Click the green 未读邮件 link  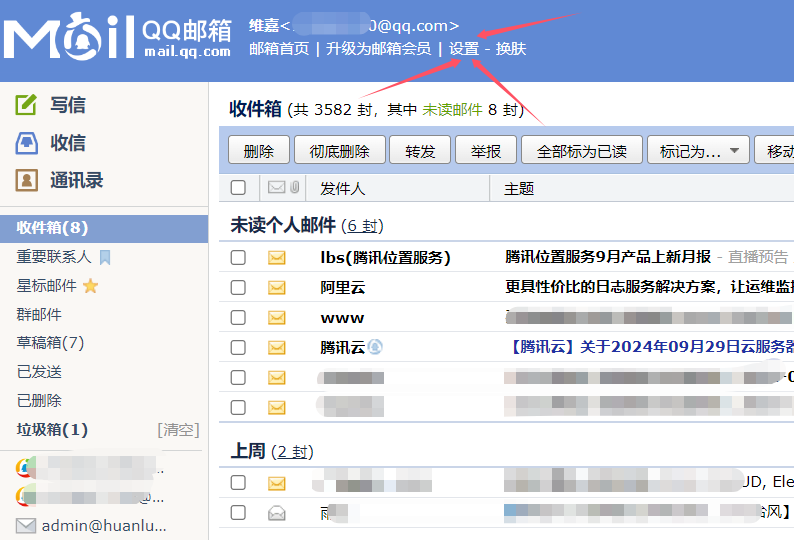coord(452,109)
